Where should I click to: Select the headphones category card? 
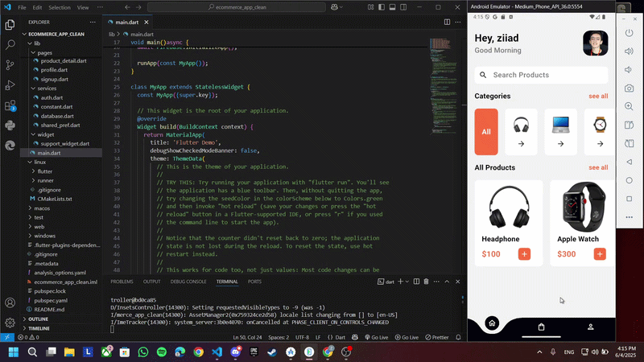click(x=521, y=132)
